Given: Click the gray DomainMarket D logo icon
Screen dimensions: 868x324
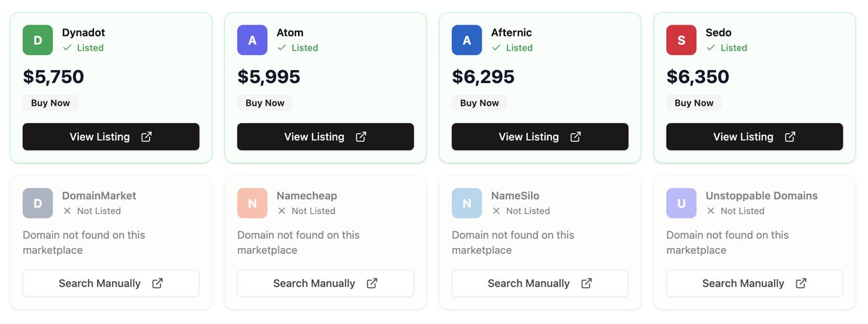Looking at the screenshot, I should coord(38,203).
